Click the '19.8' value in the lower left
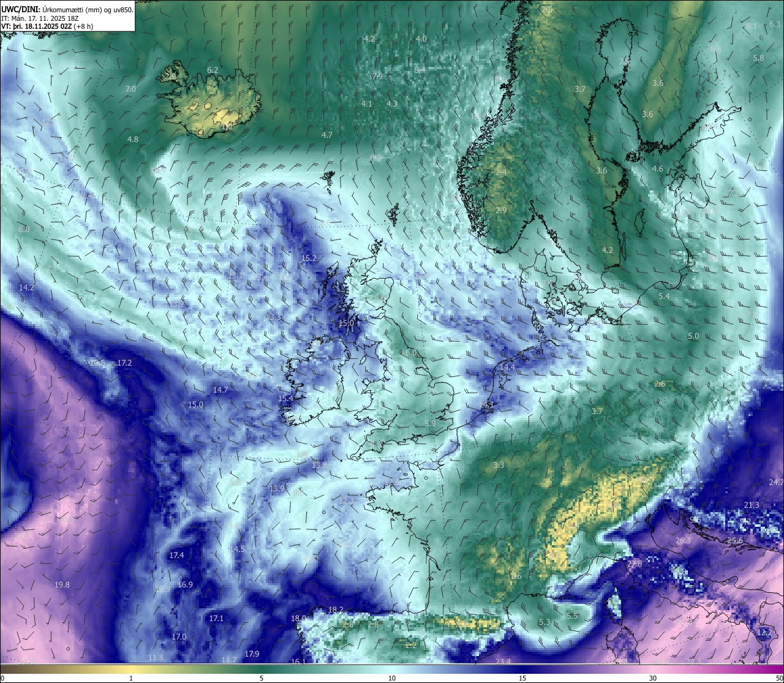The height and width of the screenshot is (683, 784). pos(62,585)
